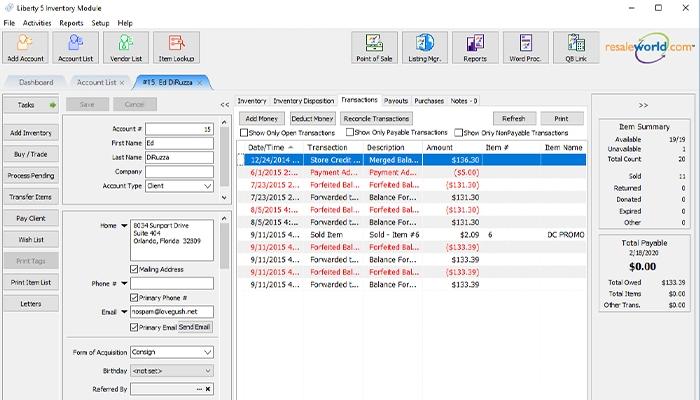Screen dimensions: 700x400
Task: Toggle the Primary Phone # checkbox
Action: point(134,297)
